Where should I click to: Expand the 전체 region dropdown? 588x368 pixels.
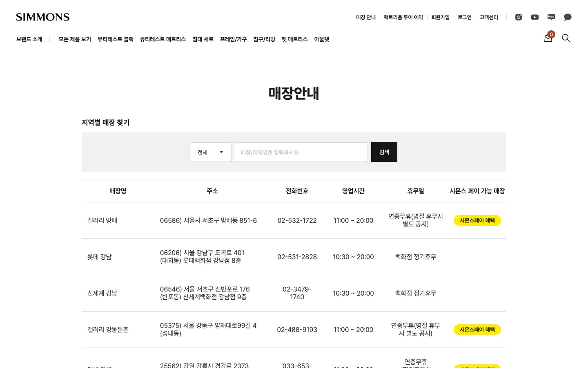211,152
